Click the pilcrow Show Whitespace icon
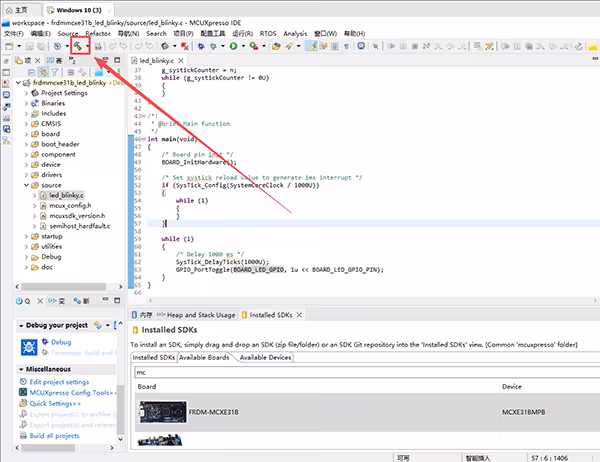Viewport: 600px width, 462px height. pos(346,46)
